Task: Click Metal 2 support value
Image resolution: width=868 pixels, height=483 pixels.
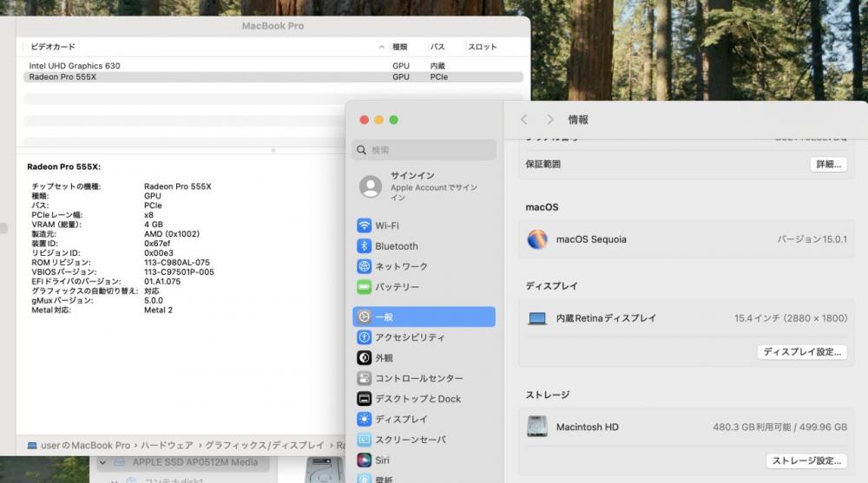Action: coord(158,310)
